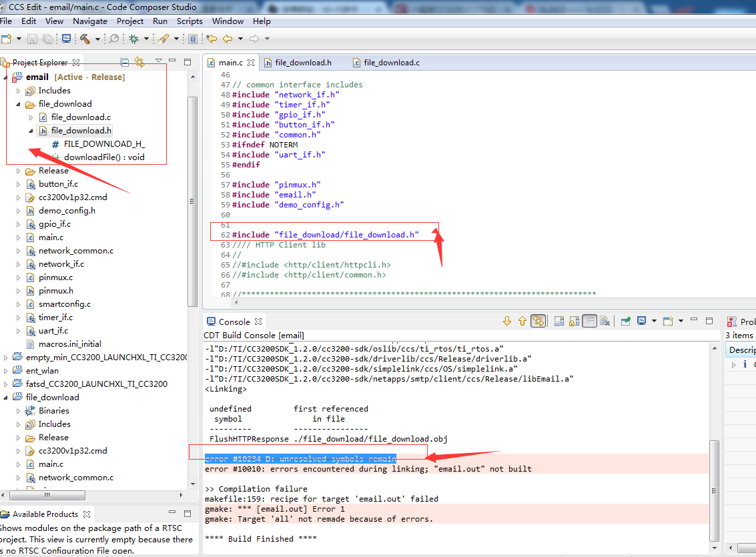Collapse the file_download folder in email project

click(19, 104)
